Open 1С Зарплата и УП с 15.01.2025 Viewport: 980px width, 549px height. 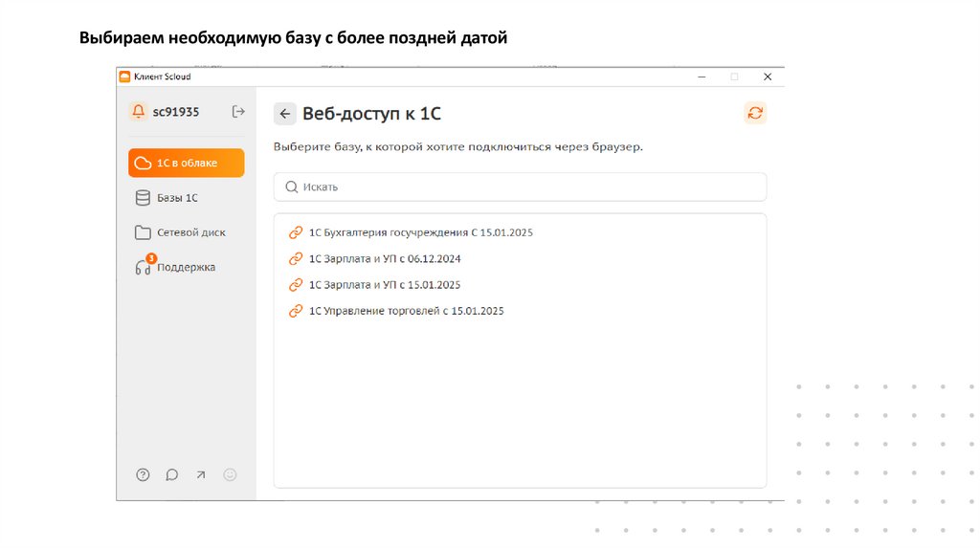coord(385,285)
